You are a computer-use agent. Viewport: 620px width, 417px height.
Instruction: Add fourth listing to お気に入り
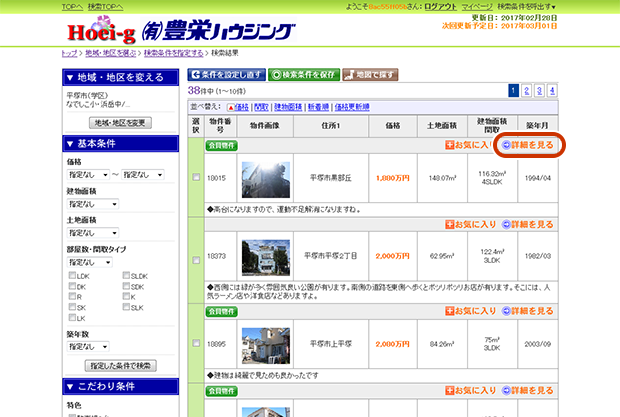[471, 391]
